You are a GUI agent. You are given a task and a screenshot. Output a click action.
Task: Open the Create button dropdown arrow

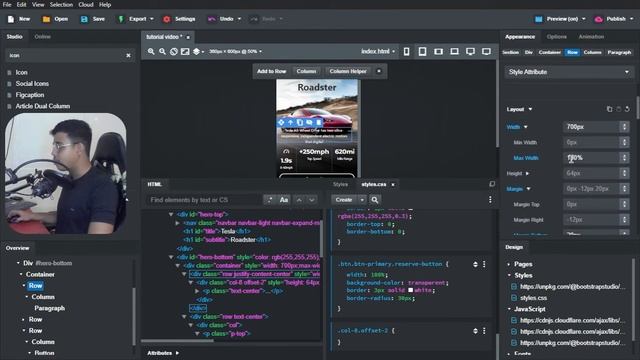362,200
